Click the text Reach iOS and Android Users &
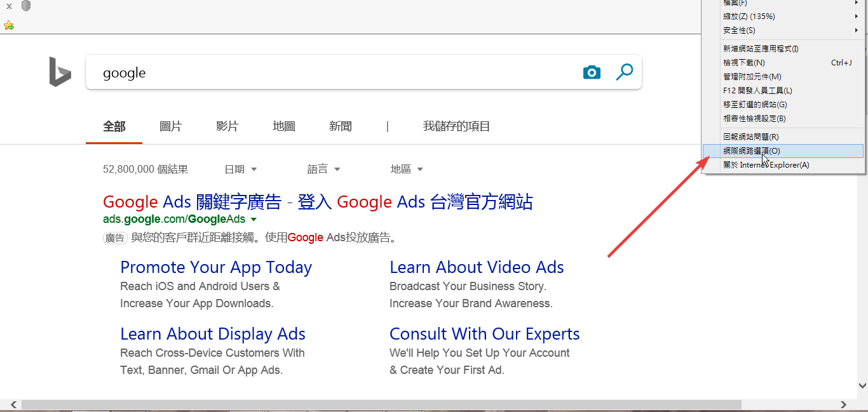Viewport: 868px width, 412px height. click(x=200, y=286)
